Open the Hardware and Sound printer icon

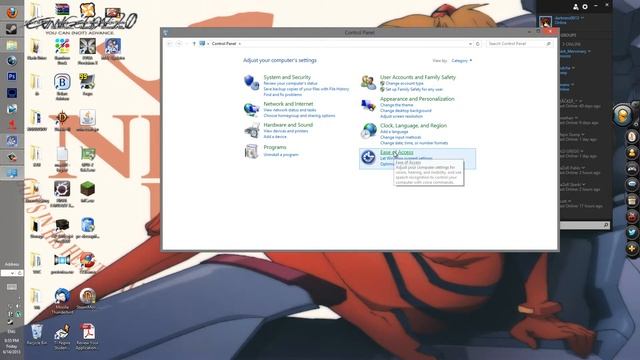coord(251,130)
